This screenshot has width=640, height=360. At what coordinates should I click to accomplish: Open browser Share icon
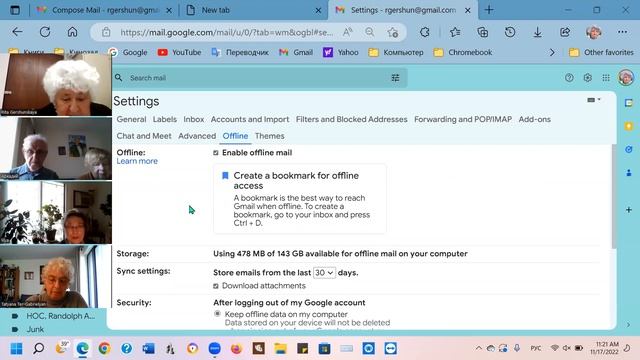pos(565,32)
